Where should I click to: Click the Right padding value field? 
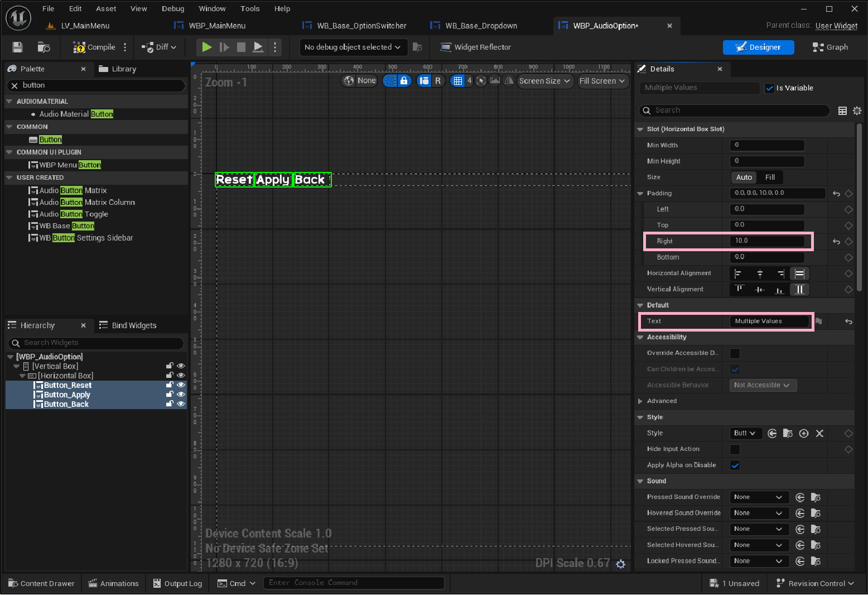[767, 241]
